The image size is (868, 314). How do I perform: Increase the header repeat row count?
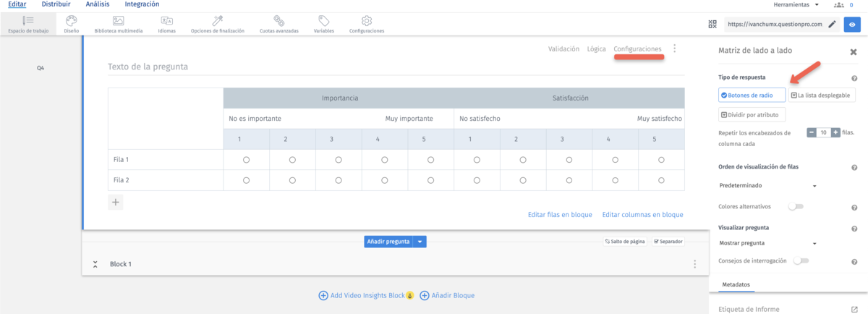(835, 132)
